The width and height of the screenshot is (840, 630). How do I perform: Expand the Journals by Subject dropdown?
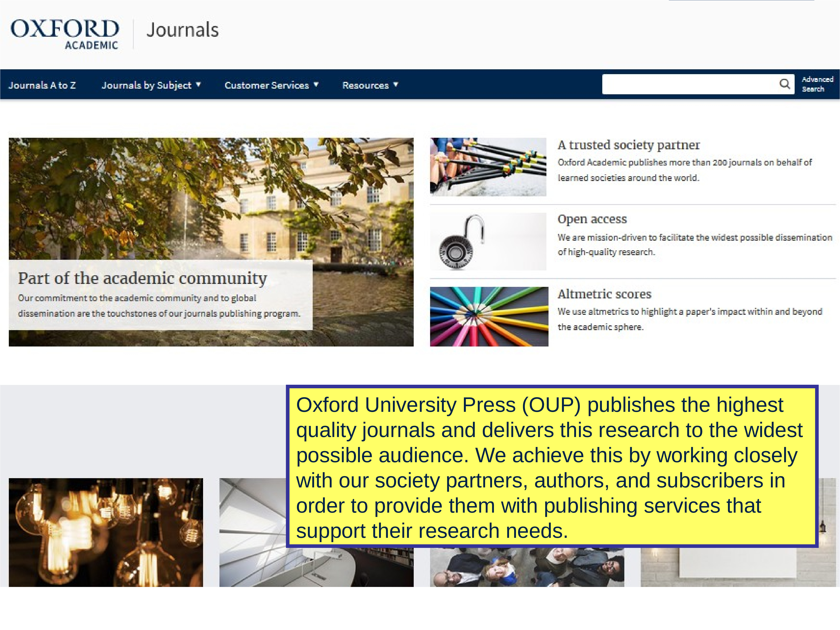click(x=151, y=85)
